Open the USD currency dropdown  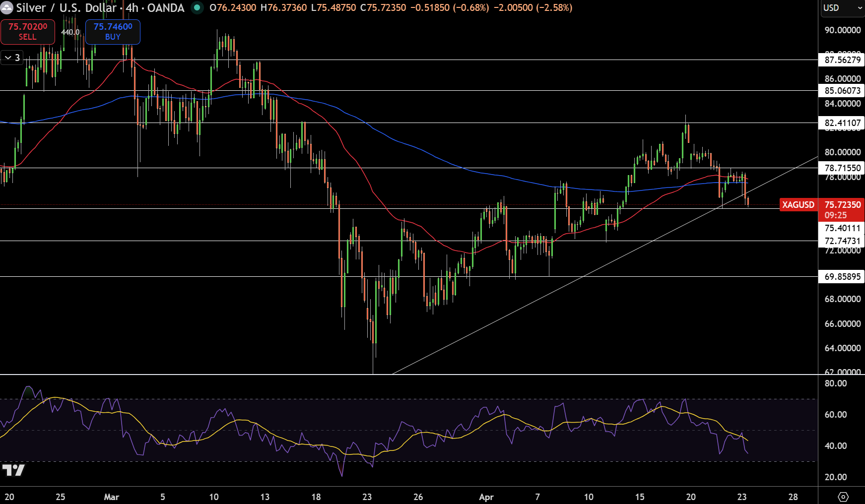[x=842, y=8]
